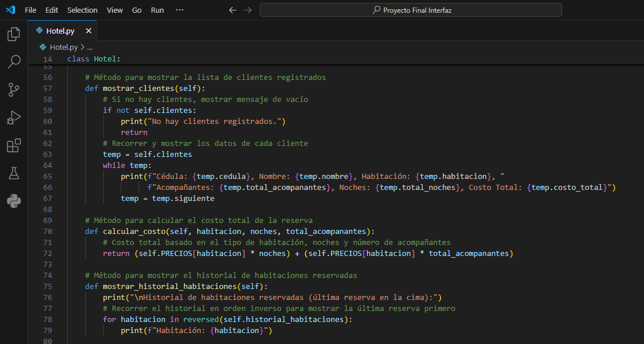
Task: Expand the overflow menu with three dots
Action: pyautogui.click(x=180, y=10)
